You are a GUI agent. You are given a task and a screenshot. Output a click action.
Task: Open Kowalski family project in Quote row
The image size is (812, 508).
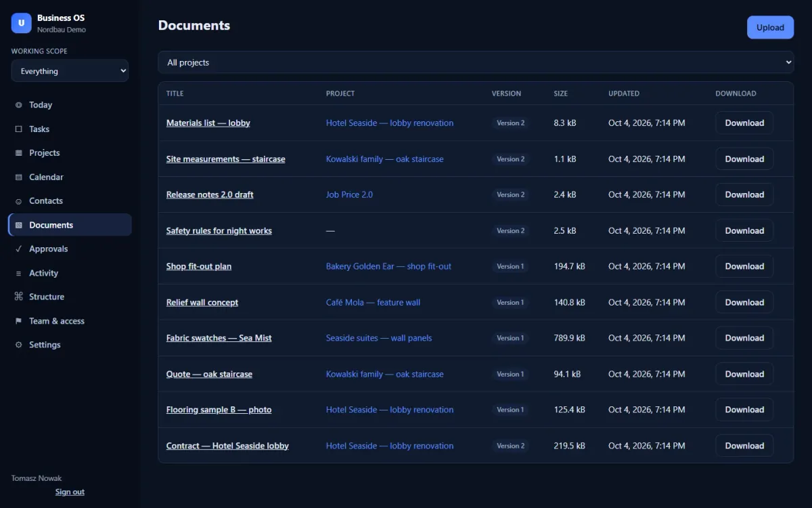coord(385,374)
